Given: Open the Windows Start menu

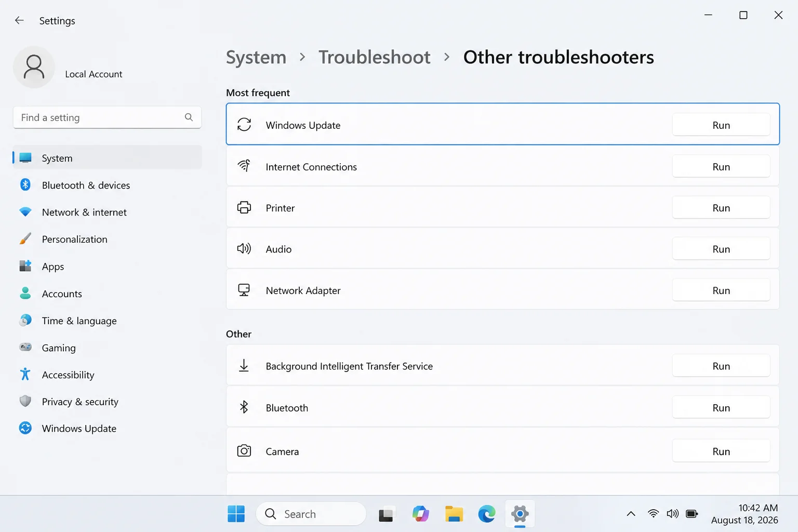Looking at the screenshot, I should click(x=236, y=514).
